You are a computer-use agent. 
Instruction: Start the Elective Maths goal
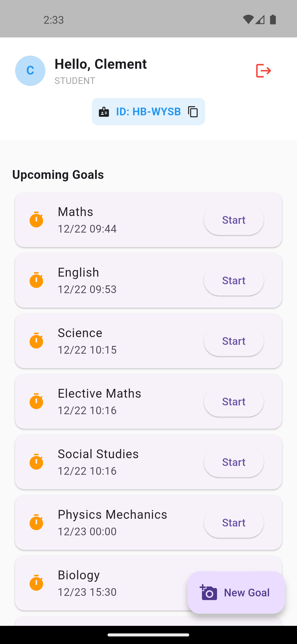234,402
